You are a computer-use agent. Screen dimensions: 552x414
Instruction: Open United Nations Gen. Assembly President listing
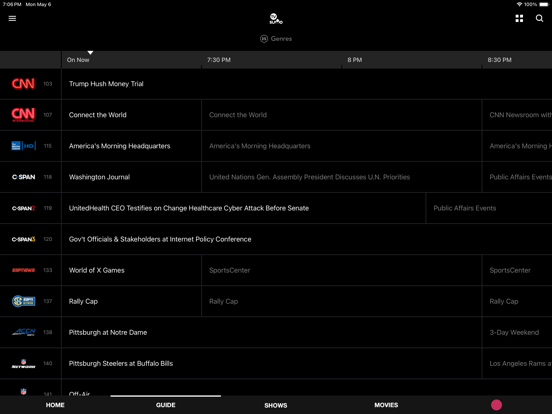pyautogui.click(x=341, y=177)
